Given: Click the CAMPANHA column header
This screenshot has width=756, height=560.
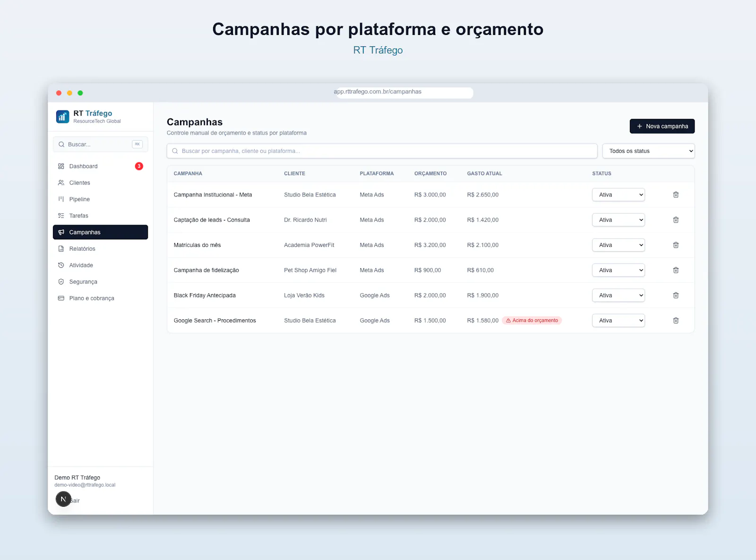Looking at the screenshot, I should (188, 174).
